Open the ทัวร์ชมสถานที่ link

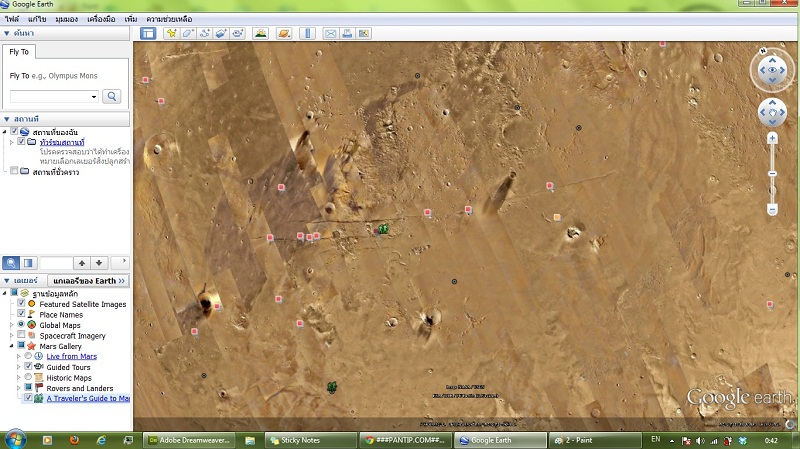pyautogui.click(x=62, y=142)
